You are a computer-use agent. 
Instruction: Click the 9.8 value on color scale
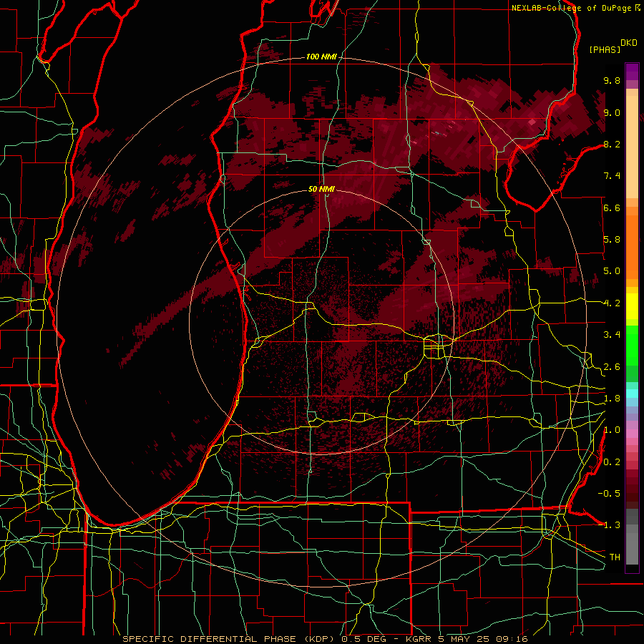612,81
